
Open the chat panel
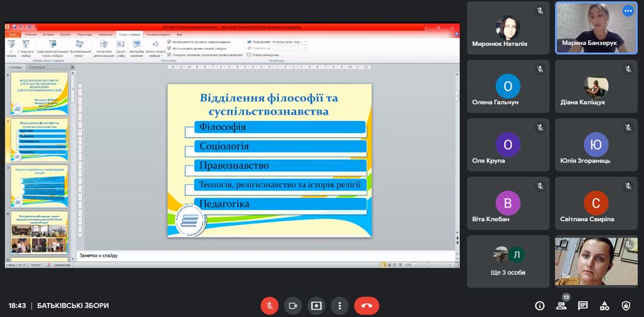click(583, 305)
